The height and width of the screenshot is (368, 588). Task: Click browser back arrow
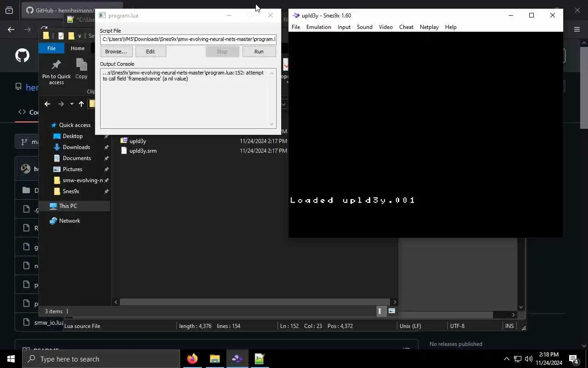pos(11,30)
